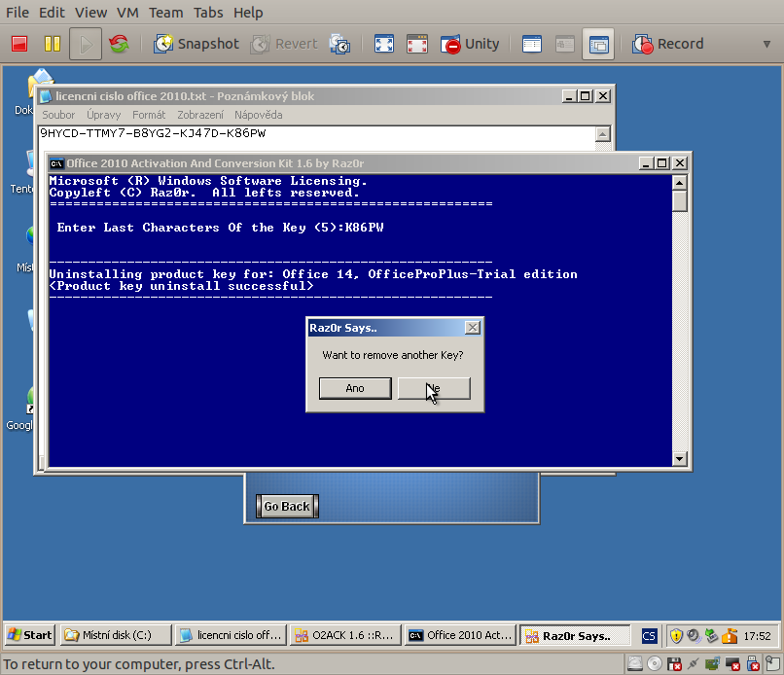
Task: Click the taskbar clock showing 17:52
Action: 757,636
